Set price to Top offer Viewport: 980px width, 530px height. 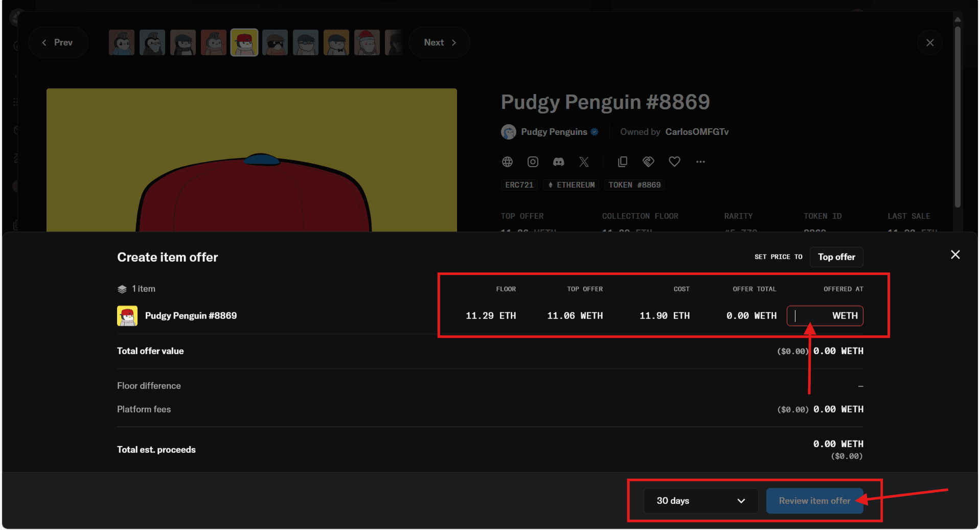point(836,257)
